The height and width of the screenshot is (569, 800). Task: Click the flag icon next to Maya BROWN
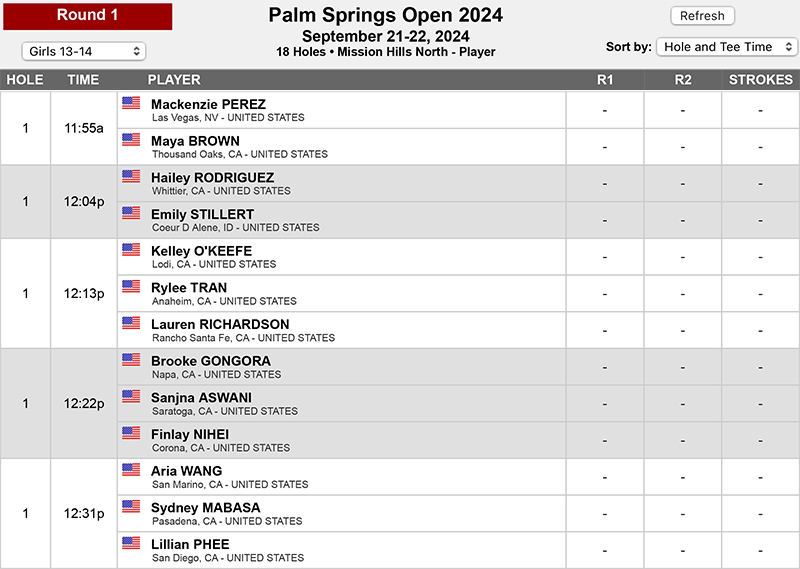(131, 139)
